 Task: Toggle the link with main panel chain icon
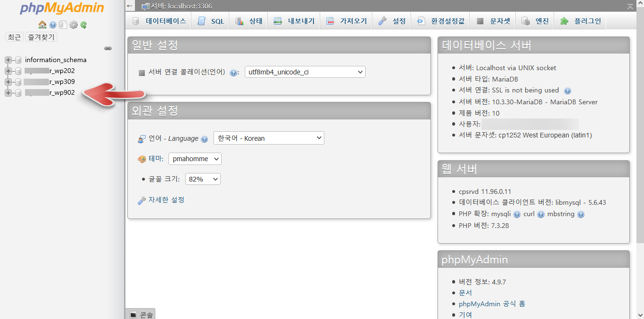point(108,48)
